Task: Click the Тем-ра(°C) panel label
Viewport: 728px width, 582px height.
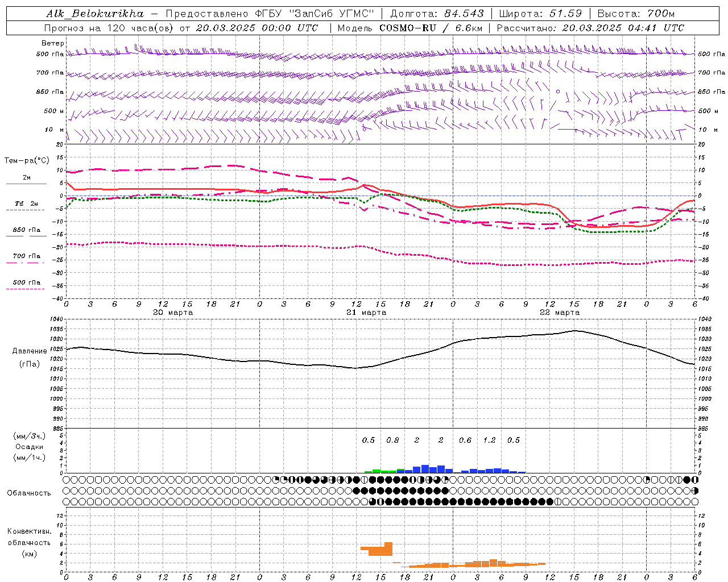Action: (x=27, y=161)
